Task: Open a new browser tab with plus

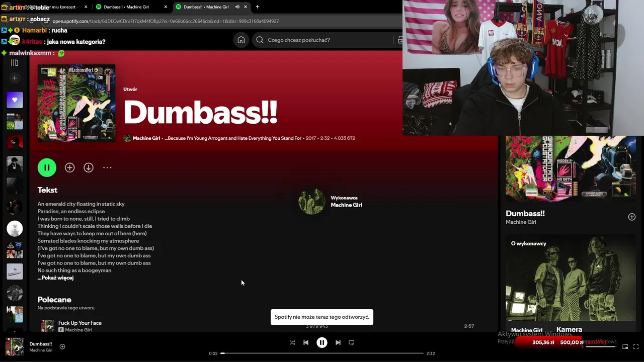Action: tap(258, 7)
